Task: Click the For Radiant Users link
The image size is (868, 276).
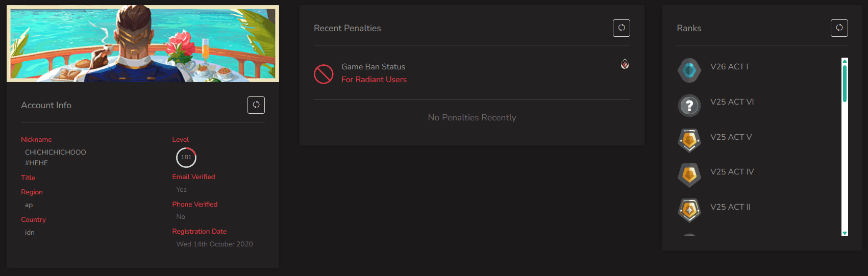Action: [374, 80]
